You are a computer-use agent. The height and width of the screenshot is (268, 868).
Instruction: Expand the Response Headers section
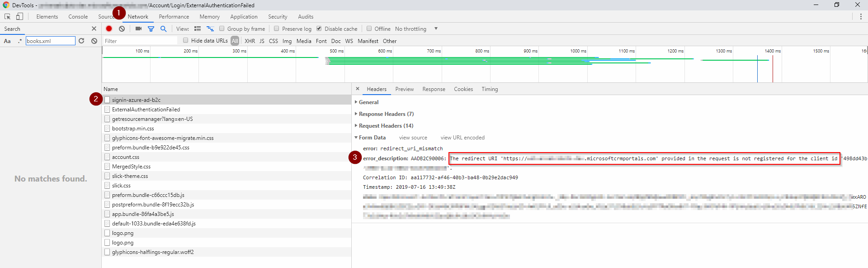386,114
